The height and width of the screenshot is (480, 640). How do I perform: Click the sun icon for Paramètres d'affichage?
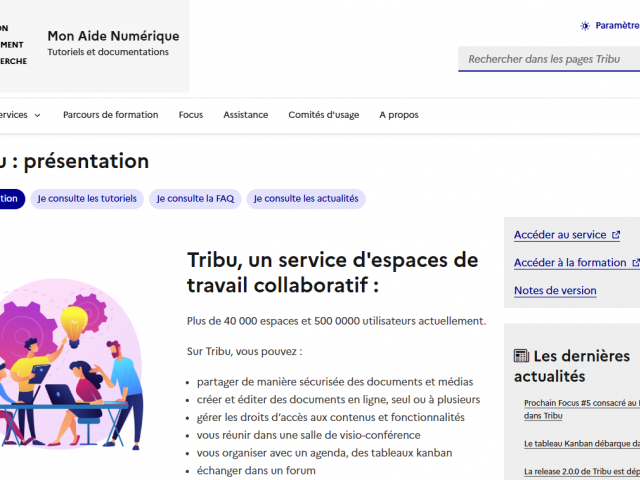tap(586, 26)
